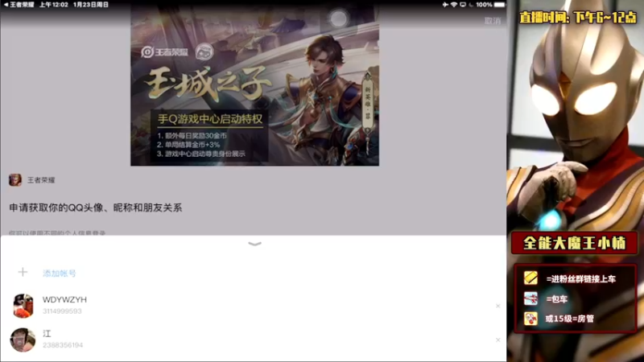Tap the 王者荣耀 logo on banner
This screenshot has width=644, height=362.
click(x=165, y=52)
